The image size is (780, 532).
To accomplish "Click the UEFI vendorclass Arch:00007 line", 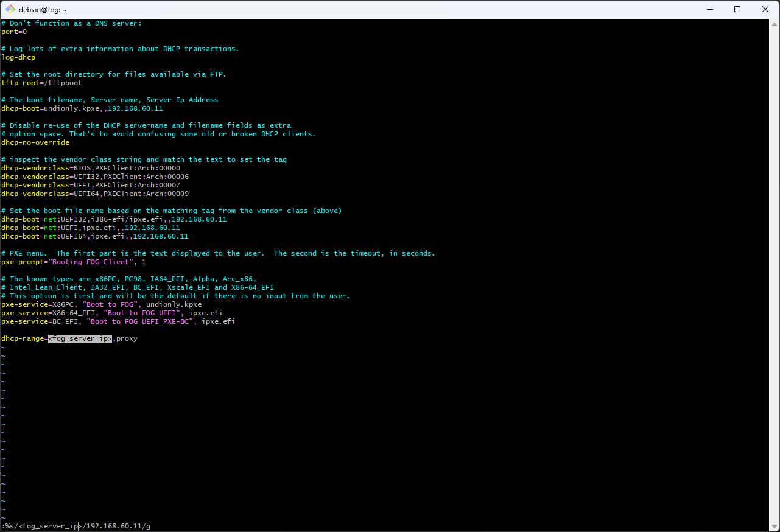I will [x=91, y=185].
